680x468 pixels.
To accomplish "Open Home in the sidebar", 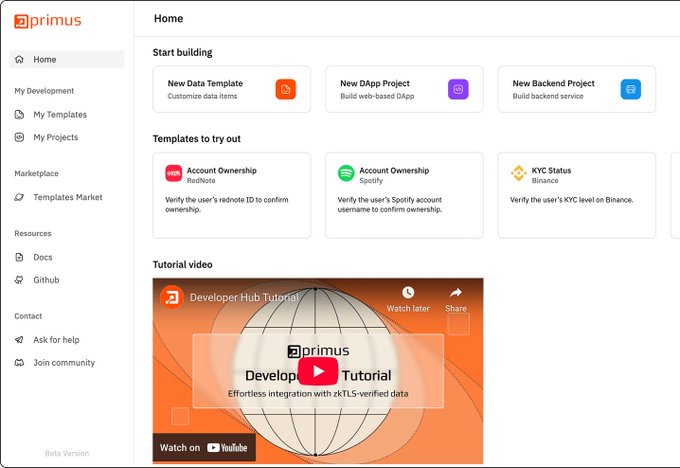I will click(67, 59).
